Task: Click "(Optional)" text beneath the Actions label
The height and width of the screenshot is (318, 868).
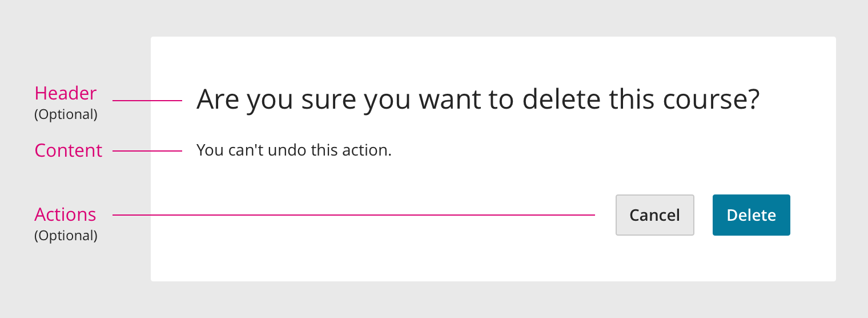Action: [x=66, y=236]
